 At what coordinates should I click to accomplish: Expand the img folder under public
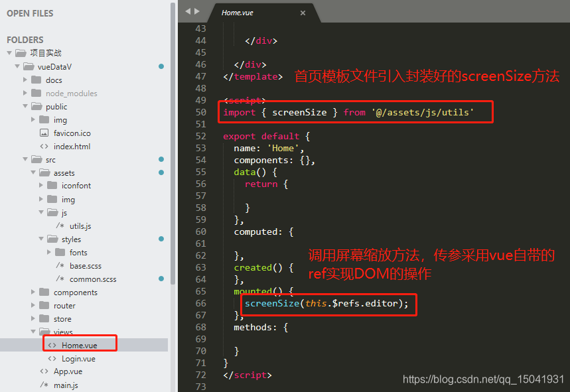pos(33,119)
